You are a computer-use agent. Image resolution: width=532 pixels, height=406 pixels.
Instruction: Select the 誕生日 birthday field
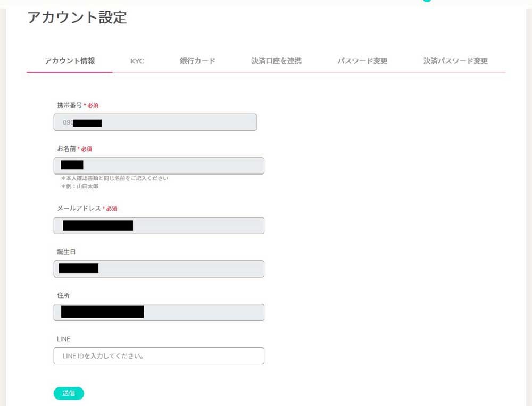click(x=159, y=269)
